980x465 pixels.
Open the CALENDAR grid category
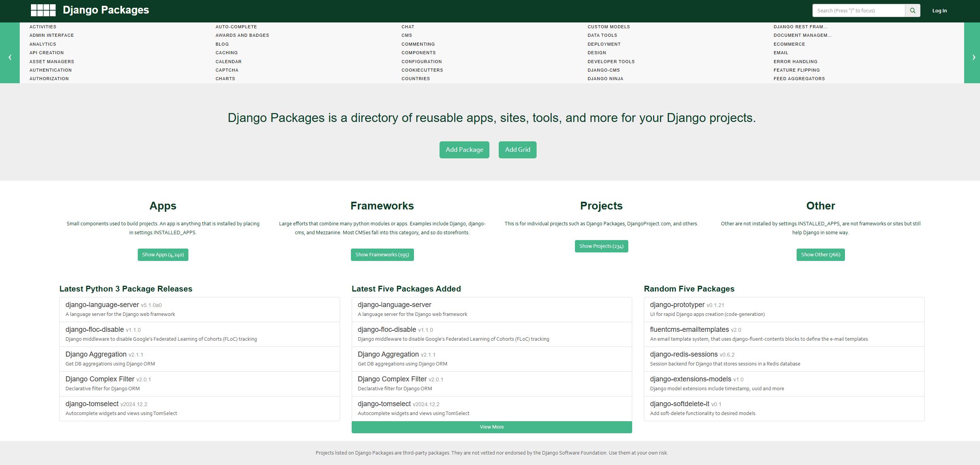click(x=229, y=62)
